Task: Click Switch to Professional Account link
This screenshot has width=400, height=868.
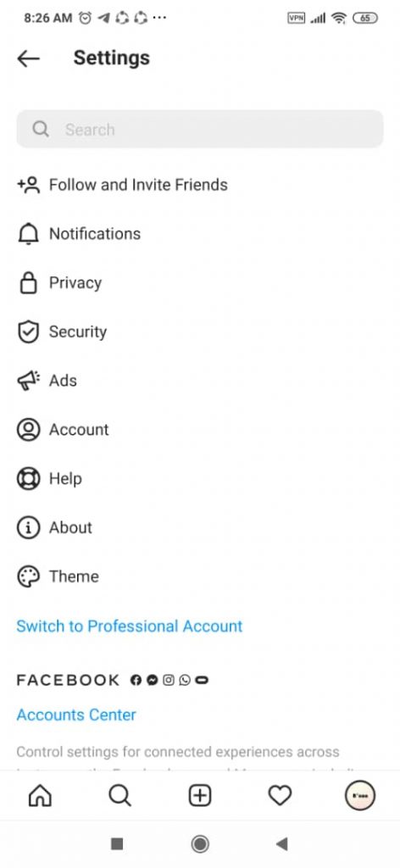Action: tap(130, 626)
